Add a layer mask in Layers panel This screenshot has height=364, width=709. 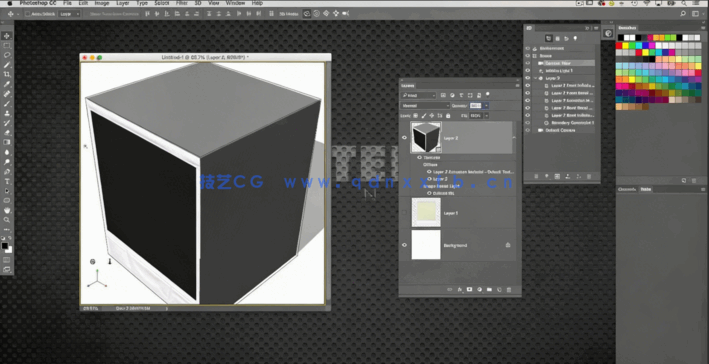(x=469, y=289)
